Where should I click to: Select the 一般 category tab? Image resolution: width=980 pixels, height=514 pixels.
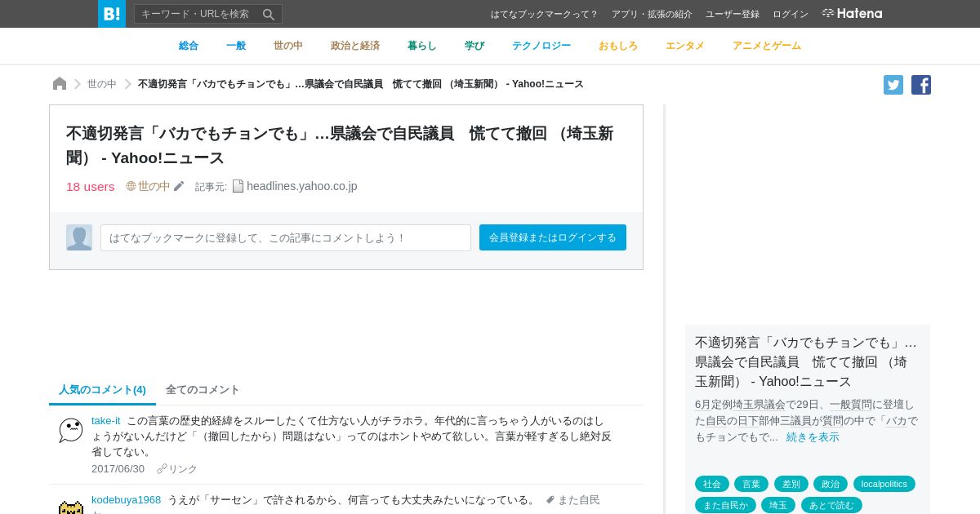click(x=236, y=46)
